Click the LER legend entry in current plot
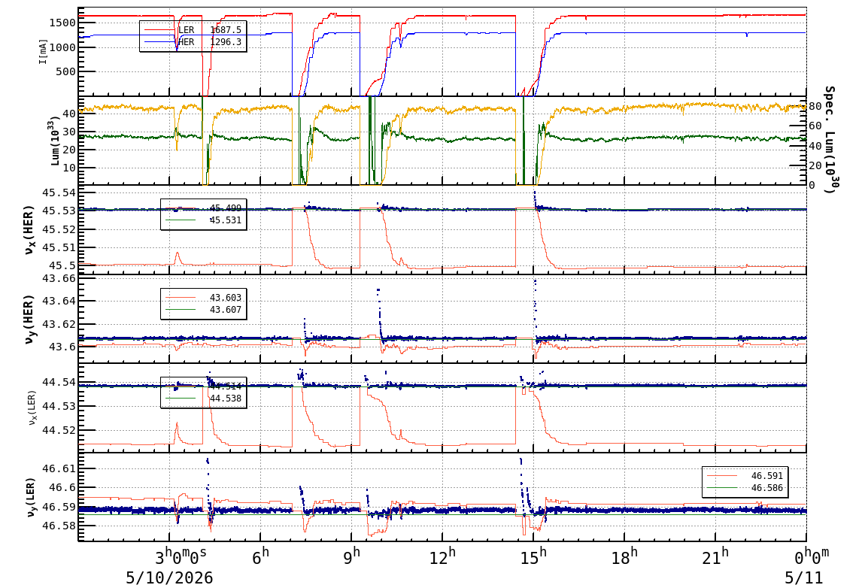Viewport: 868px width, 588px height. [x=193, y=30]
